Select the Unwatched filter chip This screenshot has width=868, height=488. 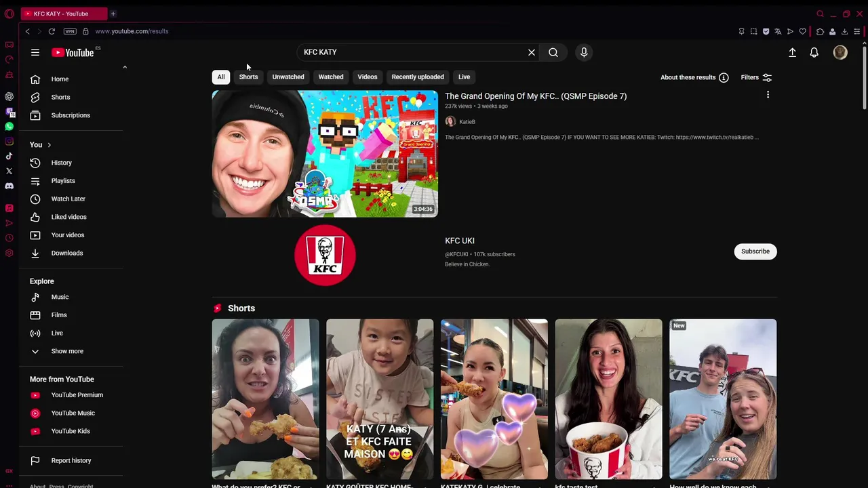[x=288, y=77]
